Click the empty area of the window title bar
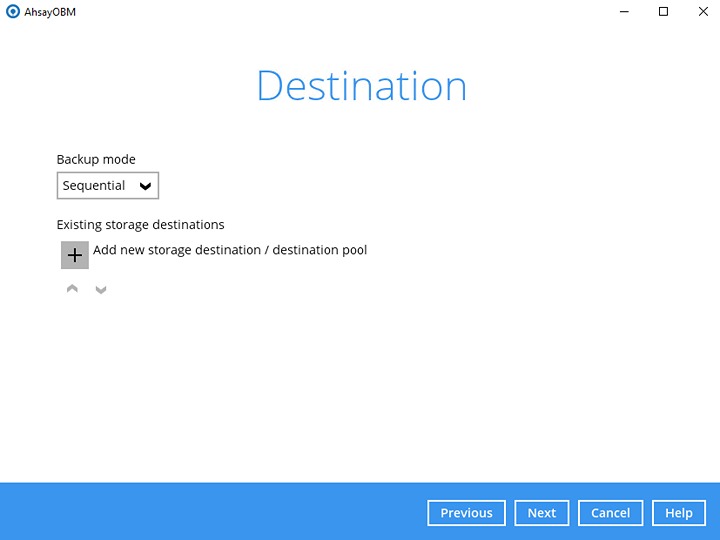 (x=330, y=11)
